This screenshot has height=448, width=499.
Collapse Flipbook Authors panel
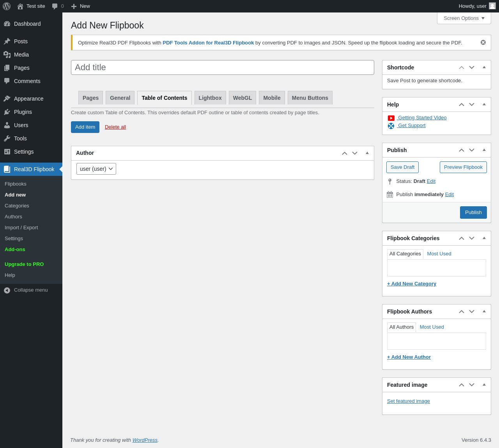click(x=484, y=312)
